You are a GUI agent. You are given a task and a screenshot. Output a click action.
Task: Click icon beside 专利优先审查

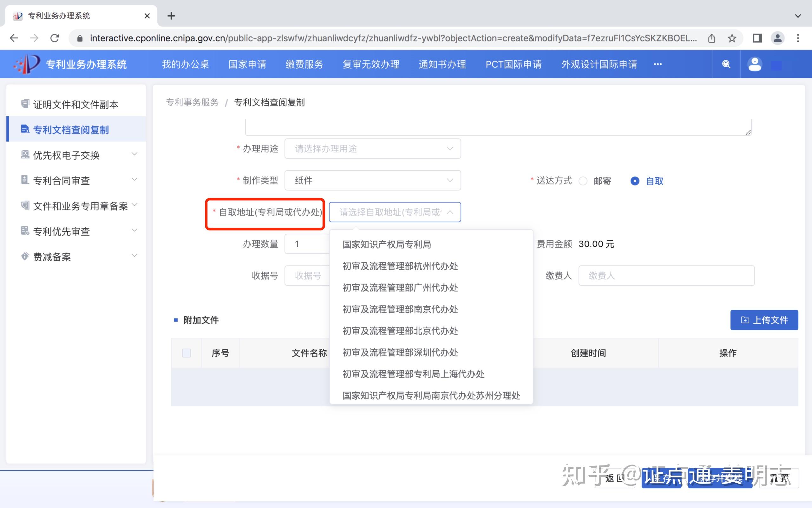(x=25, y=231)
